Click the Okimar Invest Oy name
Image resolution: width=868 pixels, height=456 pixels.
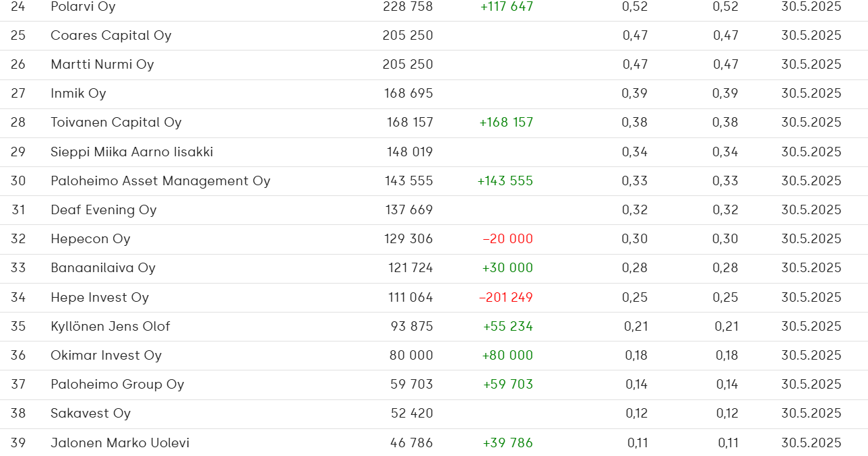click(106, 356)
